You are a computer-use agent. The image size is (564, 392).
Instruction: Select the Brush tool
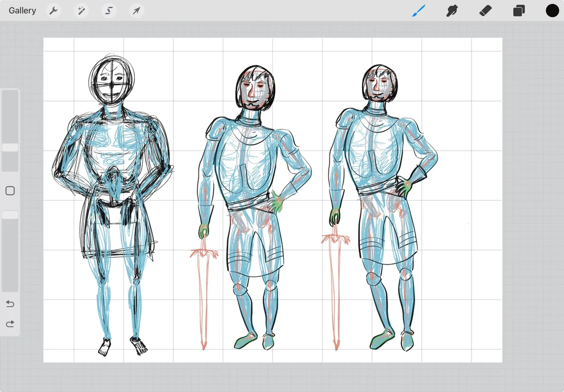418,10
